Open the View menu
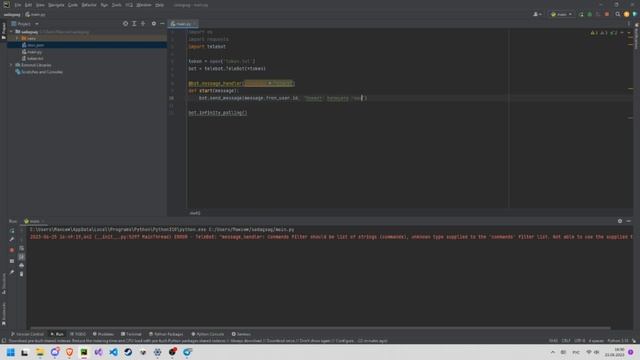Image resolution: width=640 pixels, height=360 pixels. pyautogui.click(x=40, y=5)
